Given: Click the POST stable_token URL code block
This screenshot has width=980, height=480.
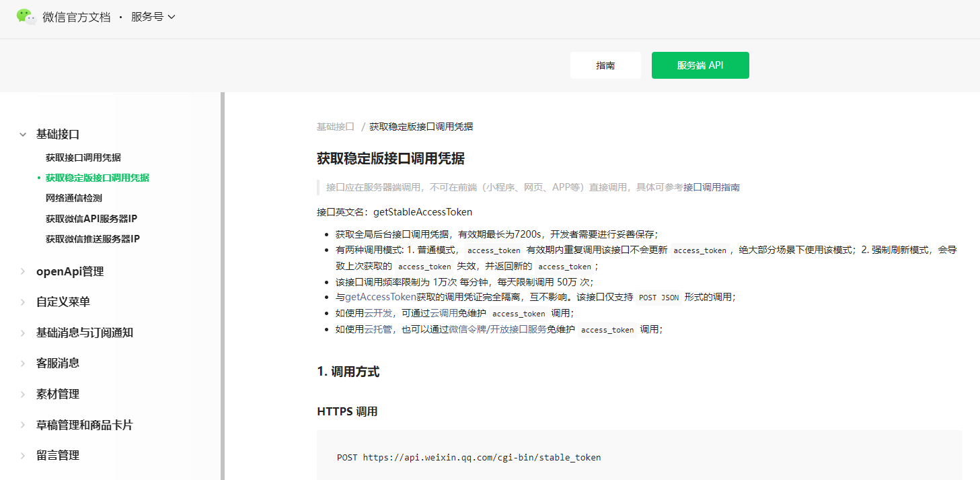Looking at the screenshot, I should pos(639,456).
